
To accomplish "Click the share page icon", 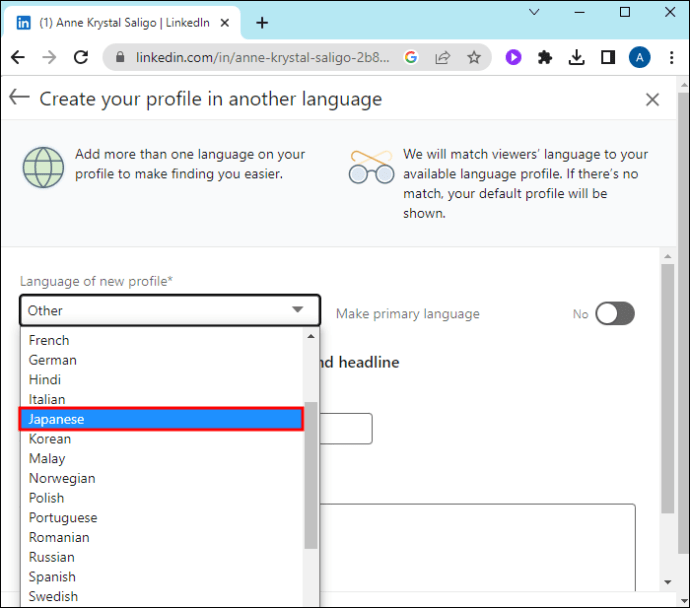I will (x=442, y=57).
